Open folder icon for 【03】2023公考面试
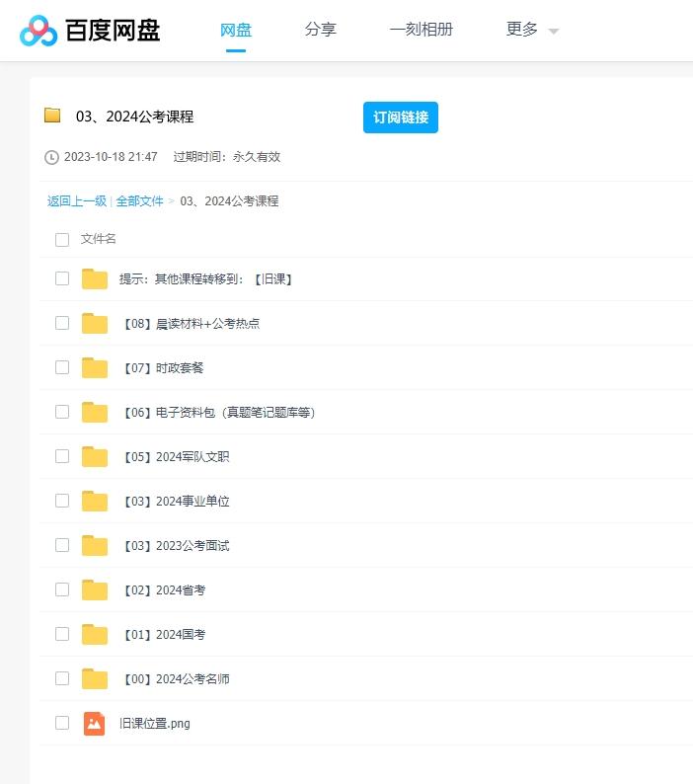 tap(95, 545)
